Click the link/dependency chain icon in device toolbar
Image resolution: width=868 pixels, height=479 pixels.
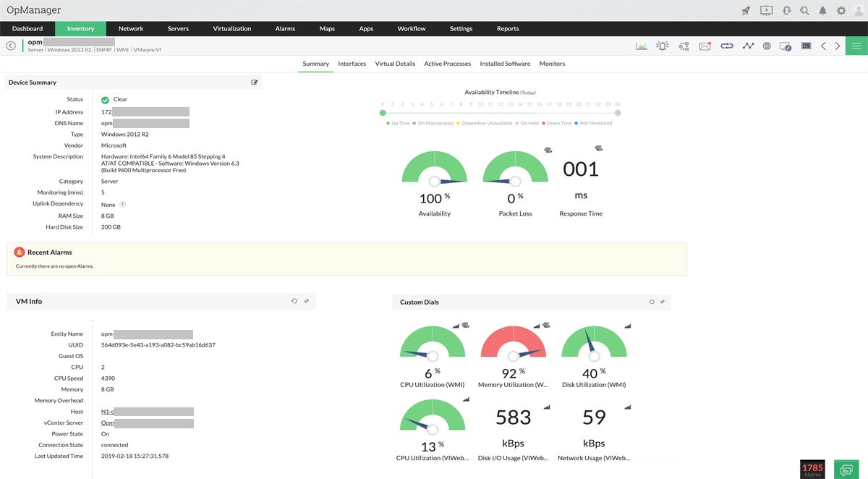[726, 46]
